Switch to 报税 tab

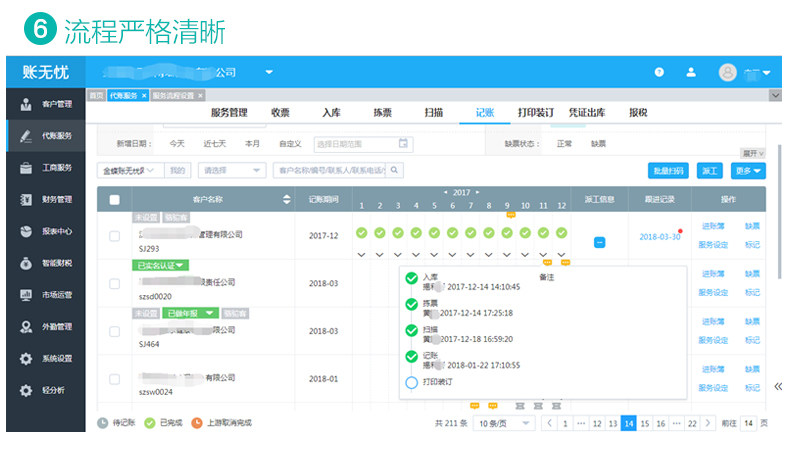638,113
